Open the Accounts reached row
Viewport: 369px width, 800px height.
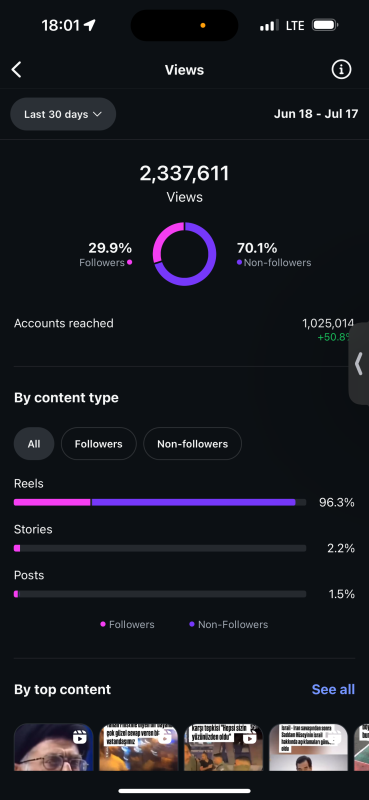184,330
